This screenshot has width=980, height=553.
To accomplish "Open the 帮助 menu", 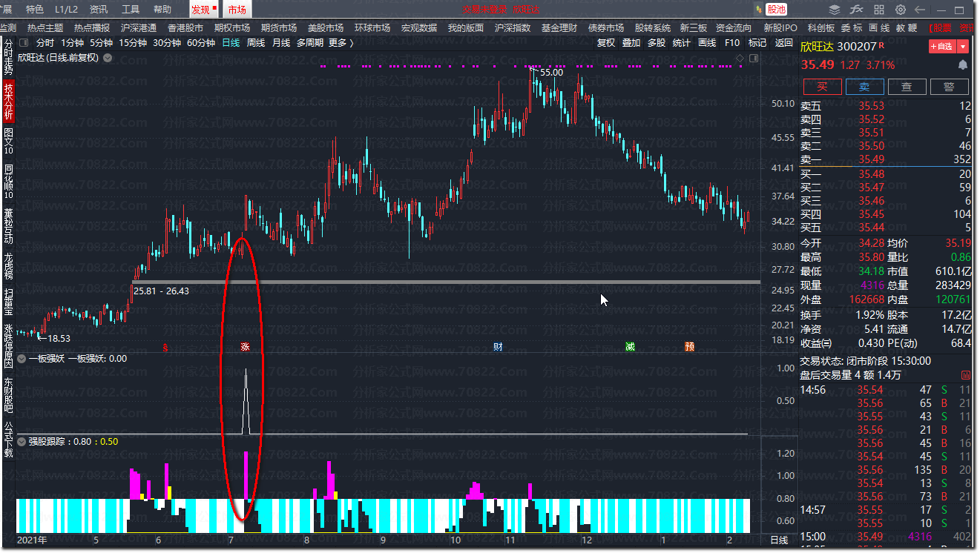I will pos(162,10).
